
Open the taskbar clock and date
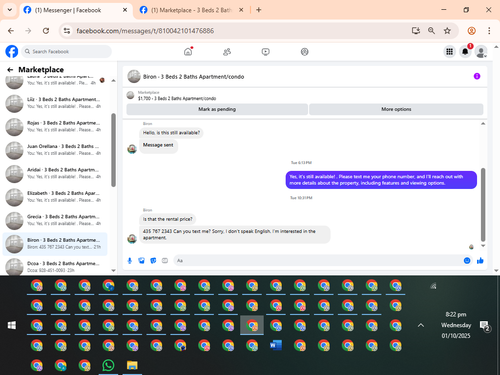coord(456,325)
